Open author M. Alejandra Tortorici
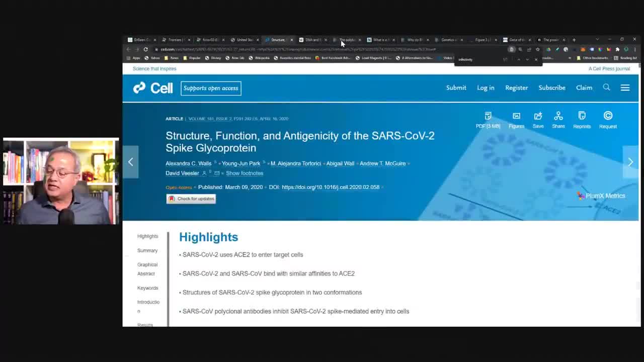The height and width of the screenshot is (362, 644). 296,163
